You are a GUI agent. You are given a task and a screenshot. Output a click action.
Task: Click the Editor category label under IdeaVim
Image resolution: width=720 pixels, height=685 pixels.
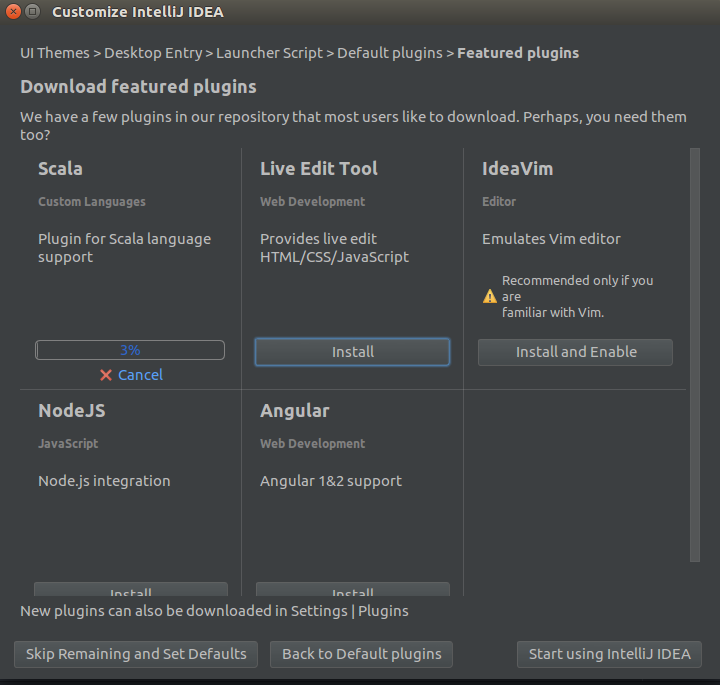pyautogui.click(x=499, y=202)
